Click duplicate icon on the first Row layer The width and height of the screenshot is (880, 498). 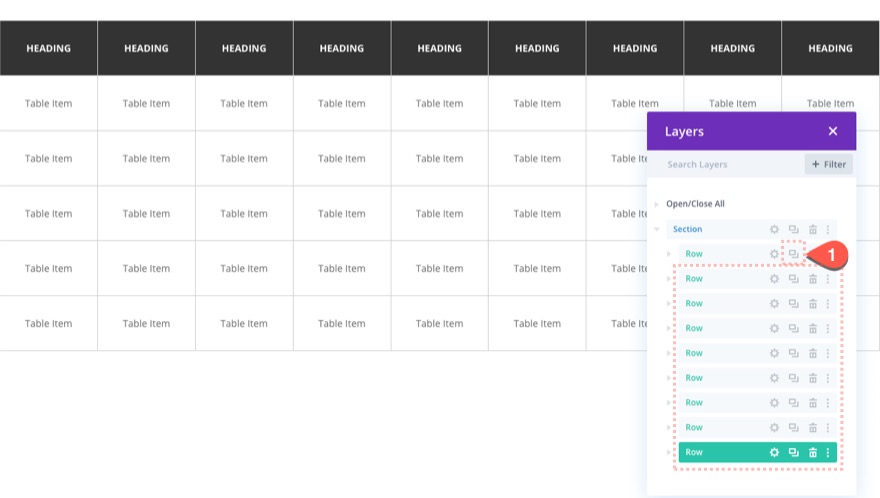point(793,254)
